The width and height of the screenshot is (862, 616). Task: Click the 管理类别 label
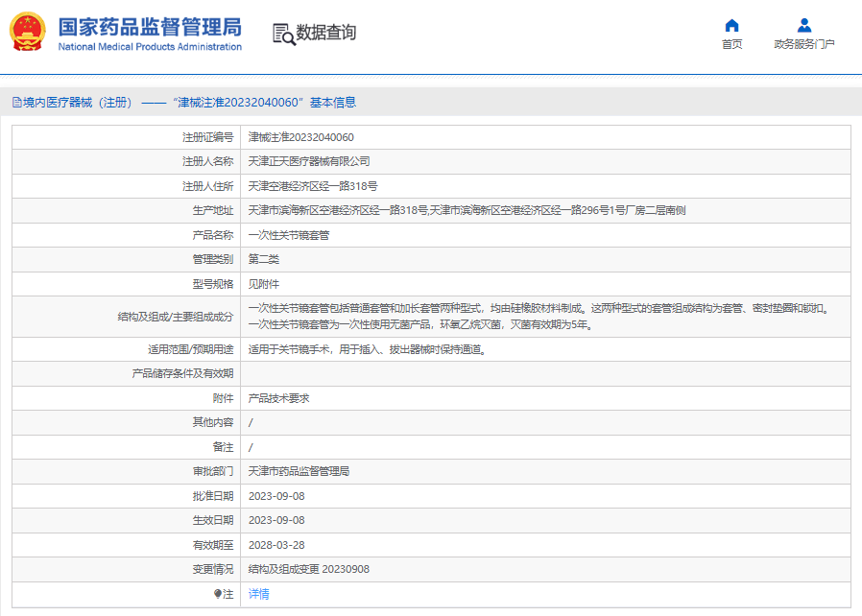pyautogui.click(x=213, y=259)
